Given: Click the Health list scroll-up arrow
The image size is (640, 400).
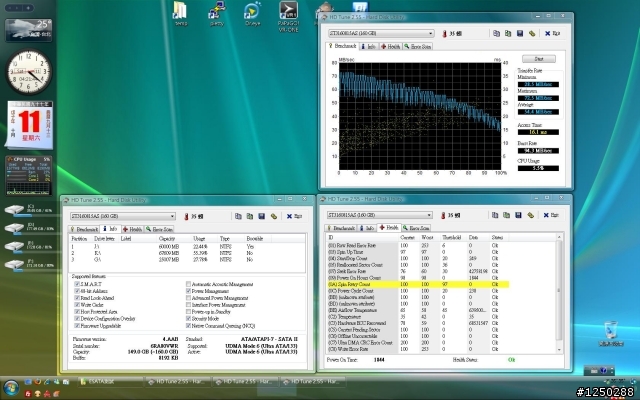Looking at the screenshot, I should 559,237.
